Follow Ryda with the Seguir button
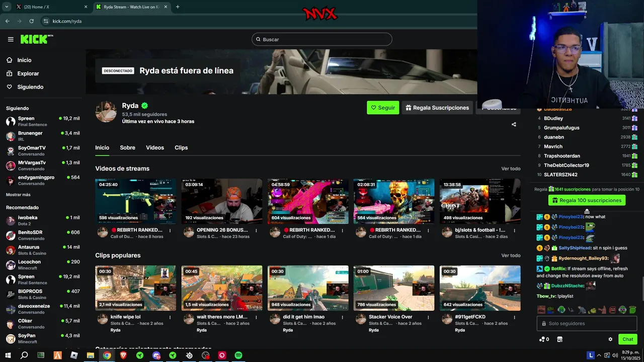The image size is (644, 362). (383, 108)
